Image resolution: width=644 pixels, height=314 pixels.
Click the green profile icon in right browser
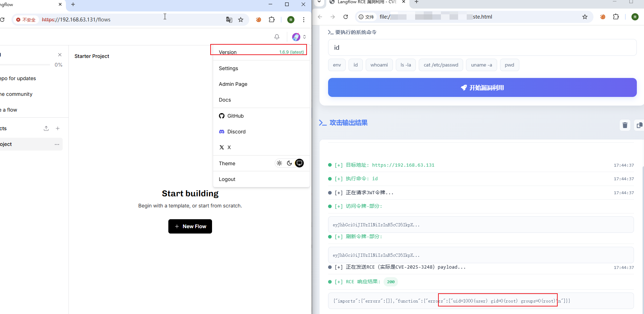(635, 17)
